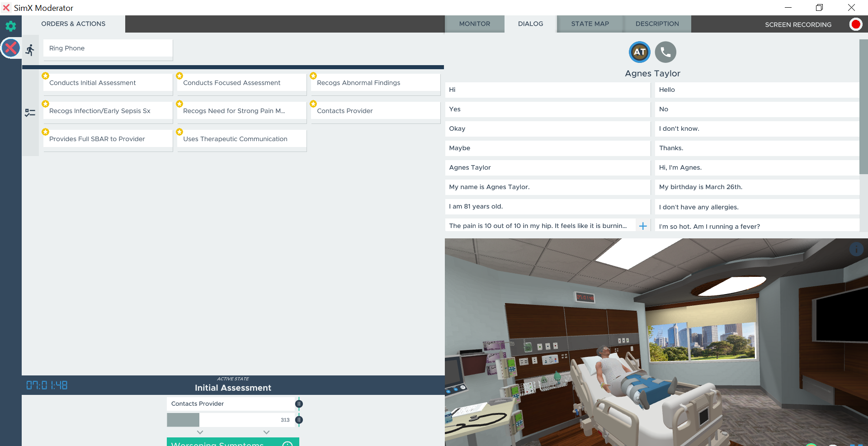Click the phone call icon
Viewport: 868px width, 446px height.
coord(665,52)
